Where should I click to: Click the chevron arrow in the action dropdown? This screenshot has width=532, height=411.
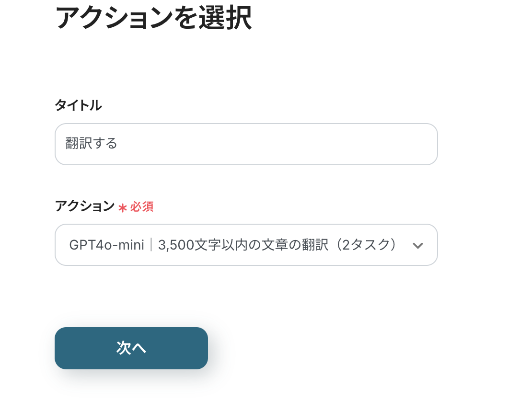pos(417,245)
